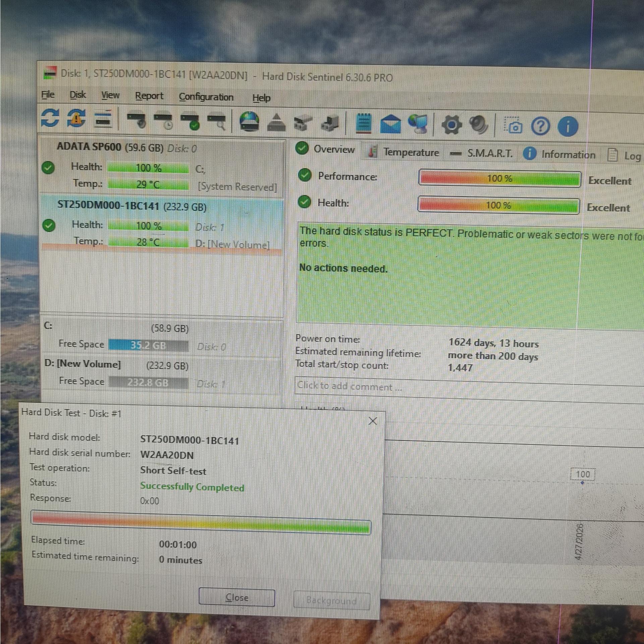The height and width of the screenshot is (644, 644).
Task: Click the Performance 100 % bar
Action: 500,178
